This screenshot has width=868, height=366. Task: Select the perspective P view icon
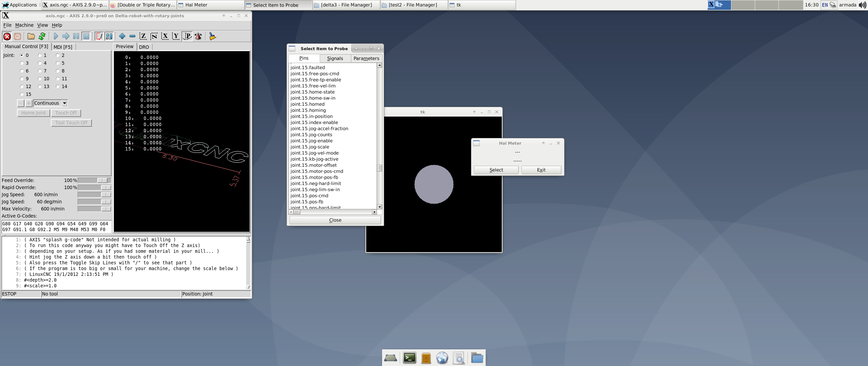point(187,36)
